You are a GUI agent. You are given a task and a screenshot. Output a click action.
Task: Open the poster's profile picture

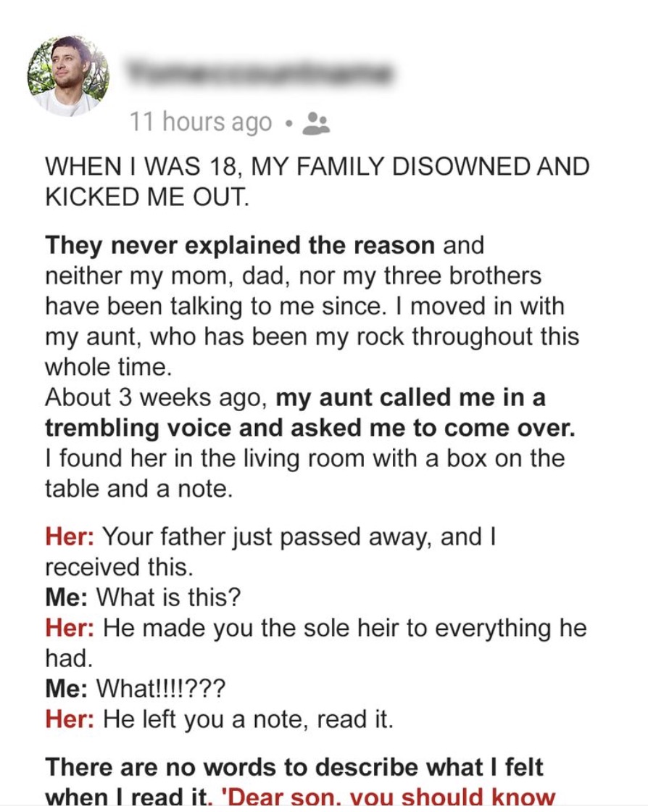click(68, 76)
